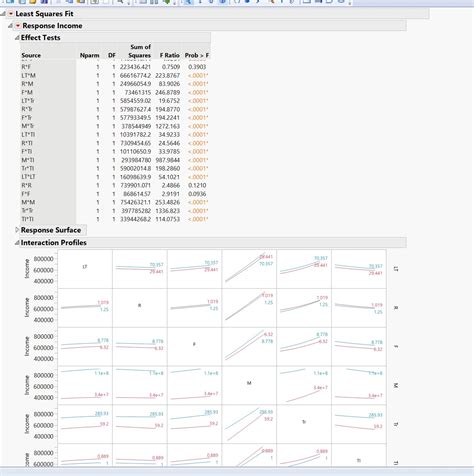This screenshot has height=476, width=474.
Task: Click the Prob > F value 0.0936
Action: (197, 194)
